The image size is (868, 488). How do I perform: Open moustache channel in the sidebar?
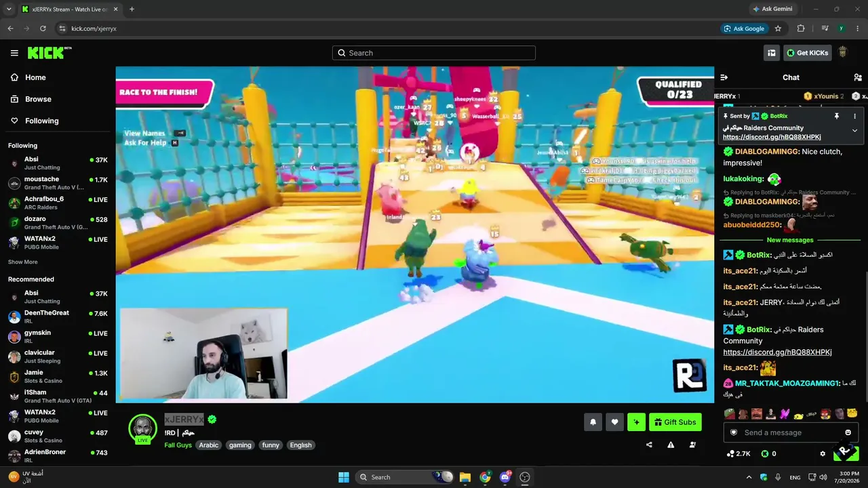pos(58,183)
